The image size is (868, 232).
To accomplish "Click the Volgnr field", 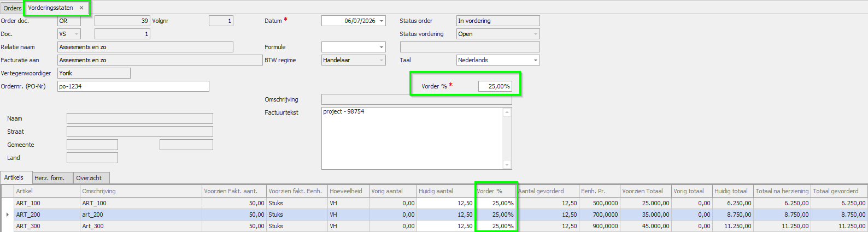I will pyautogui.click(x=221, y=21).
